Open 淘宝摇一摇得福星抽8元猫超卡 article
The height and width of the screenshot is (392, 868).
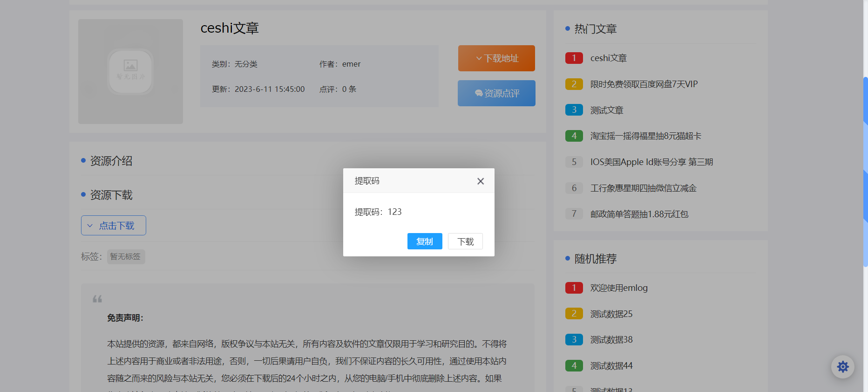[645, 136]
